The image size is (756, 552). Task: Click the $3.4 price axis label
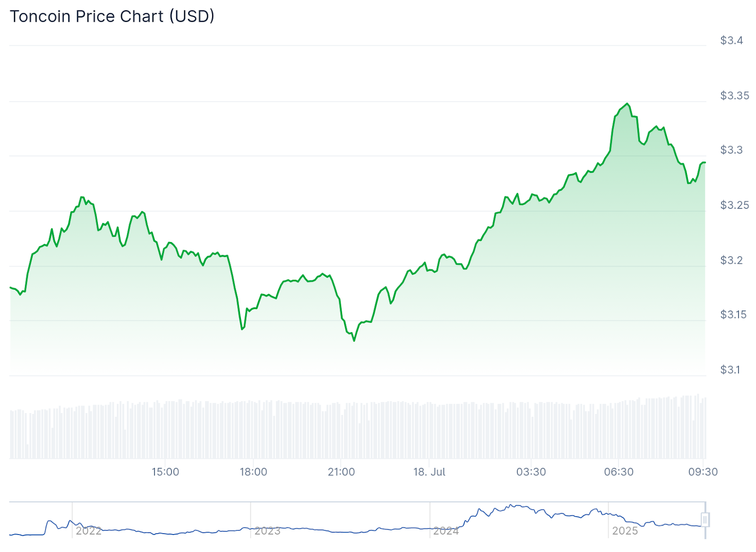pos(731,41)
